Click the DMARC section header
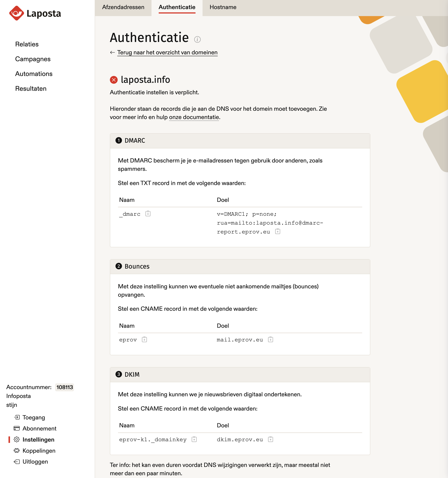This screenshot has width=448, height=478. tap(240, 141)
